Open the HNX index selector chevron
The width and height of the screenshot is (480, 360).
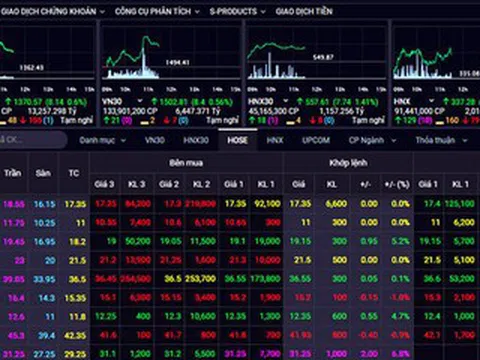pos(431,101)
